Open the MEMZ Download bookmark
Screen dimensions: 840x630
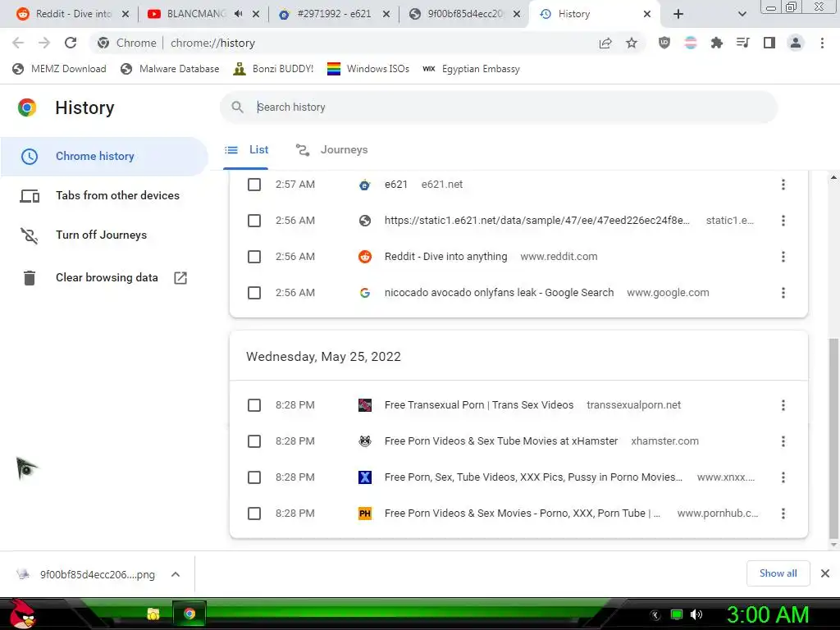(59, 69)
